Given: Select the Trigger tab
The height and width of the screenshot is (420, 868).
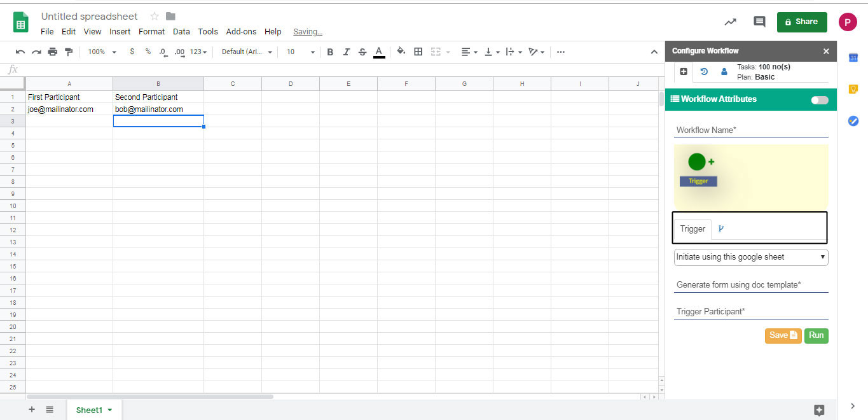Looking at the screenshot, I should pos(692,229).
